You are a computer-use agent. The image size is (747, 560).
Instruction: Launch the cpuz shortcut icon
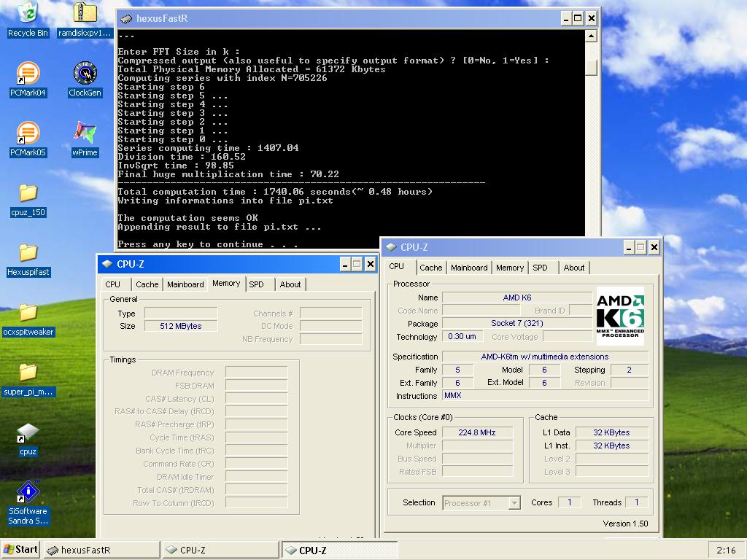(28, 432)
